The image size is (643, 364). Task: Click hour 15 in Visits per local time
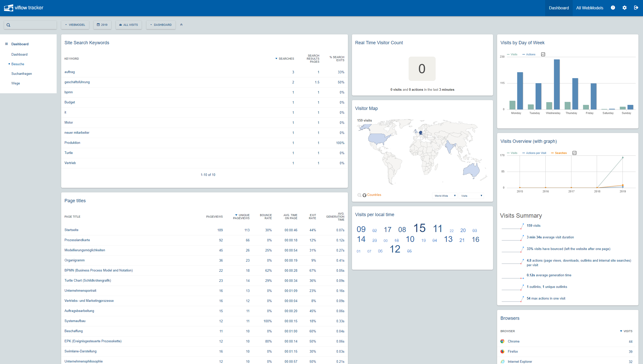(419, 228)
